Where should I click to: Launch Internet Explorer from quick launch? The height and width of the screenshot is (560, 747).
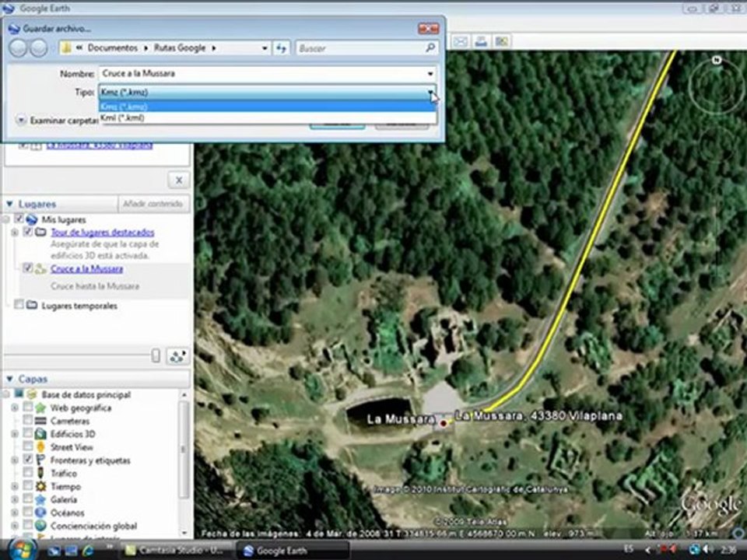coord(89,551)
